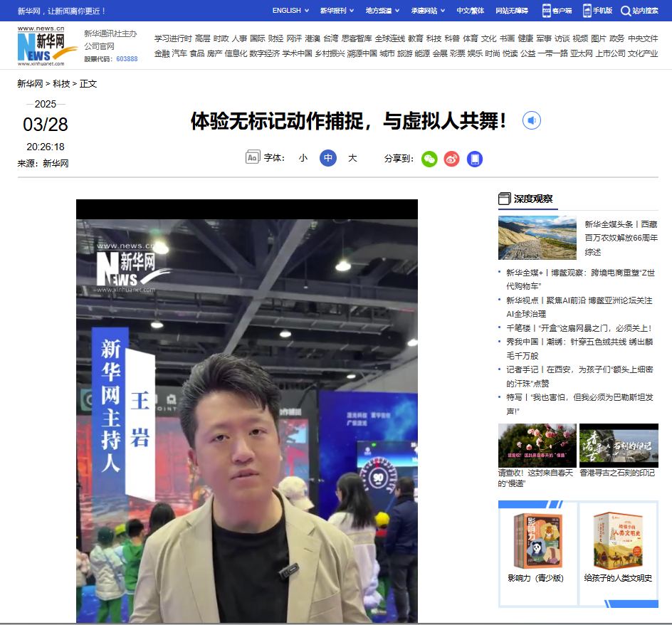
Task: Set font size to 大
Action: (x=352, y=158)
